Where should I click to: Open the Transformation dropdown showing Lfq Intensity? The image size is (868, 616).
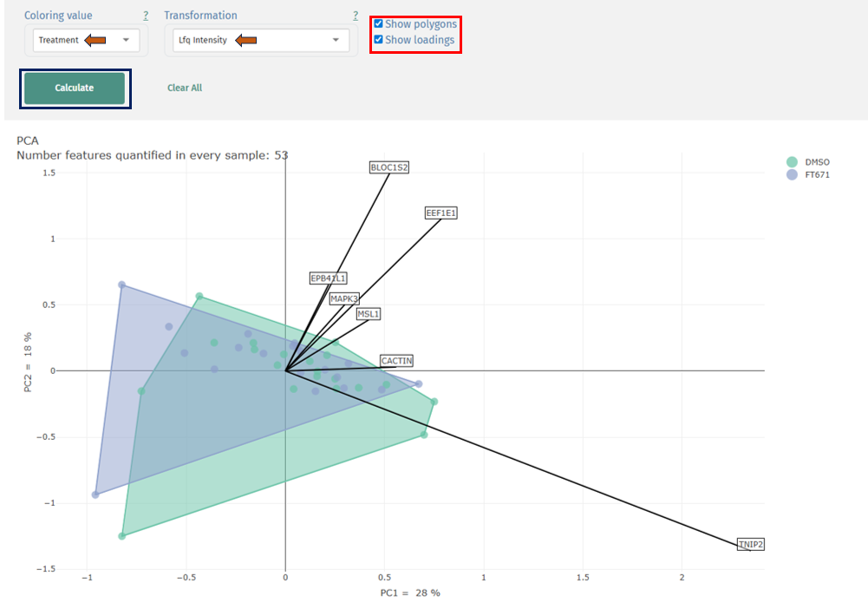click(x=259, y=40)
